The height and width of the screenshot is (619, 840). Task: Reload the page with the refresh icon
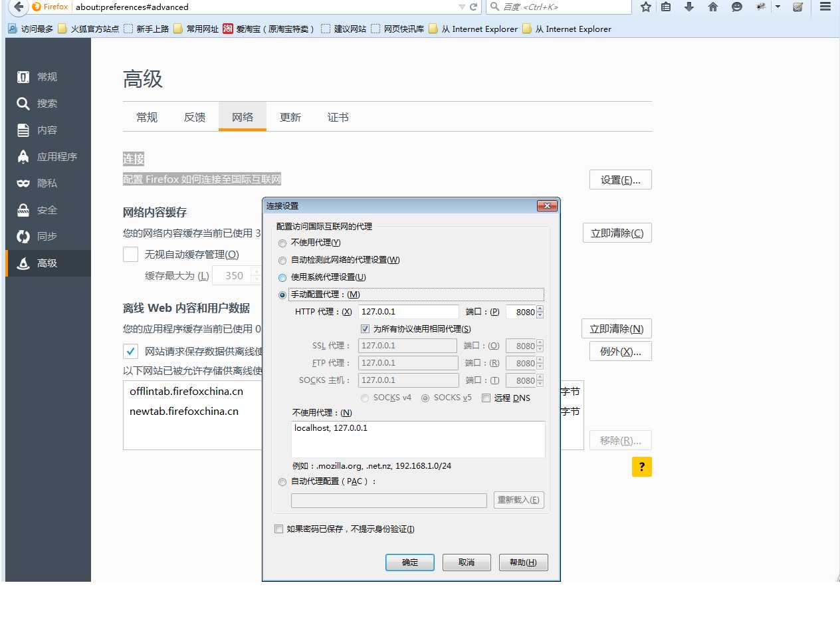pyautogui.click(x=474, y=7)
